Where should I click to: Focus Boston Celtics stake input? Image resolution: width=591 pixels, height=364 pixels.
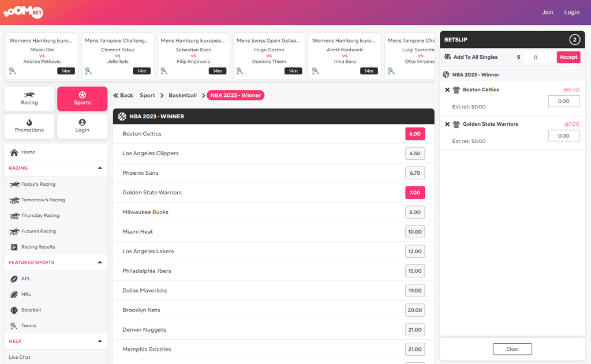point(564,102)
